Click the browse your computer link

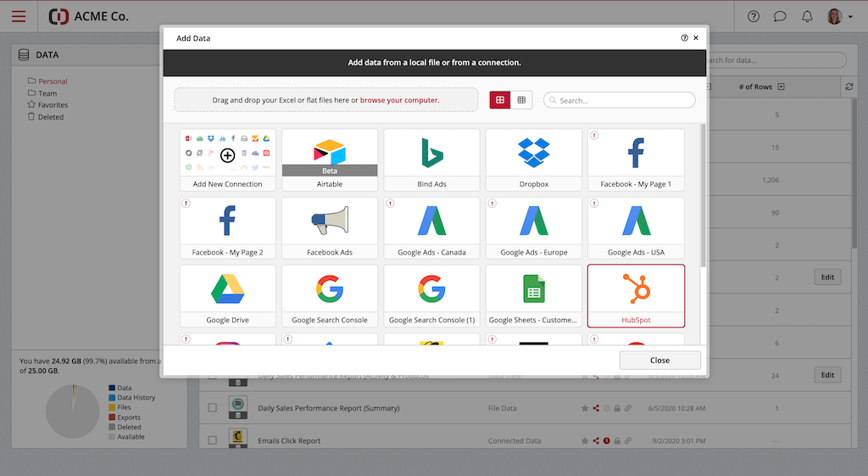(x=399, y=100)
